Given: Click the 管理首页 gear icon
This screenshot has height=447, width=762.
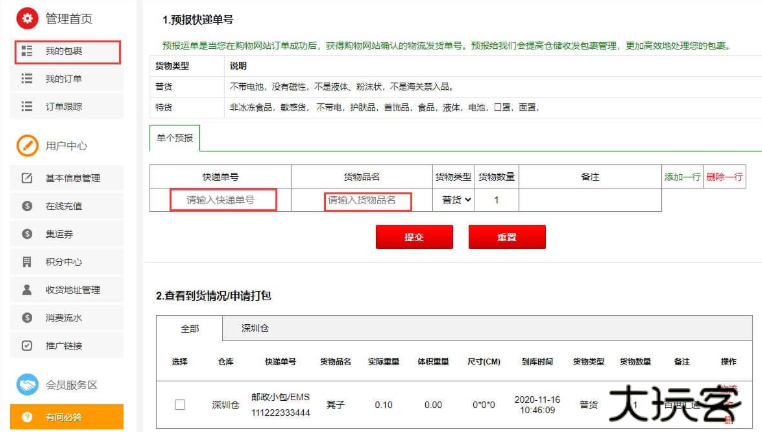Looking at the screenshot, I should [27, 19].
